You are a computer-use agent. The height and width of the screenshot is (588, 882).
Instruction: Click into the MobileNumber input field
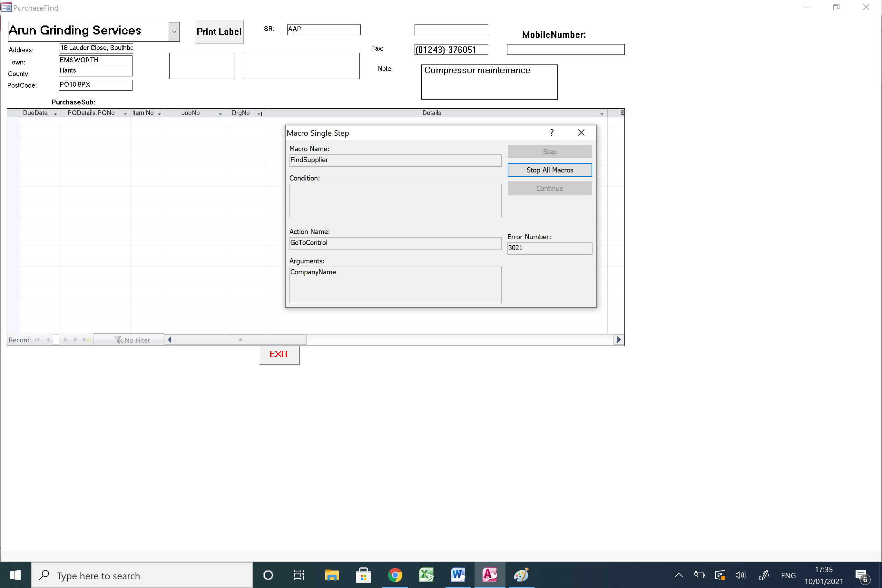(565, 50)
